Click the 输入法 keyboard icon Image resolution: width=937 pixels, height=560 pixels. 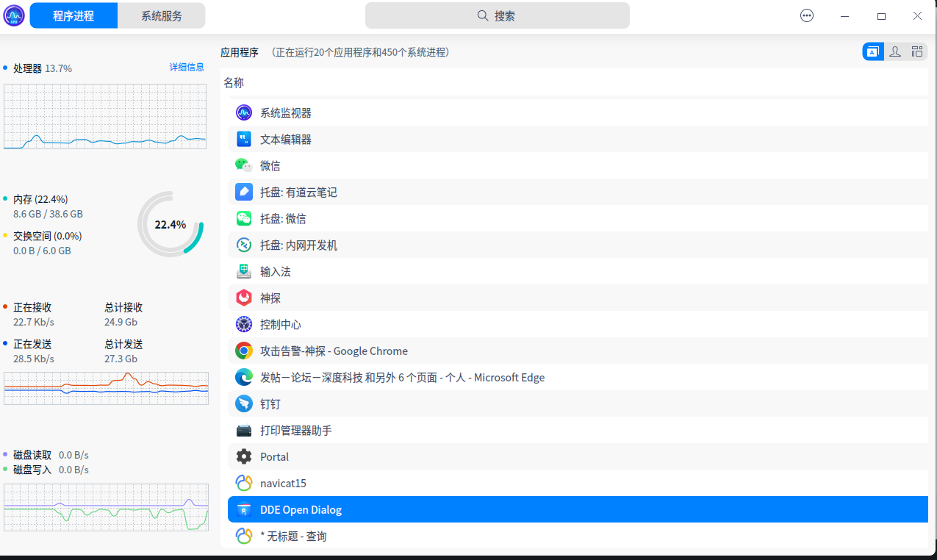point(244,271)
